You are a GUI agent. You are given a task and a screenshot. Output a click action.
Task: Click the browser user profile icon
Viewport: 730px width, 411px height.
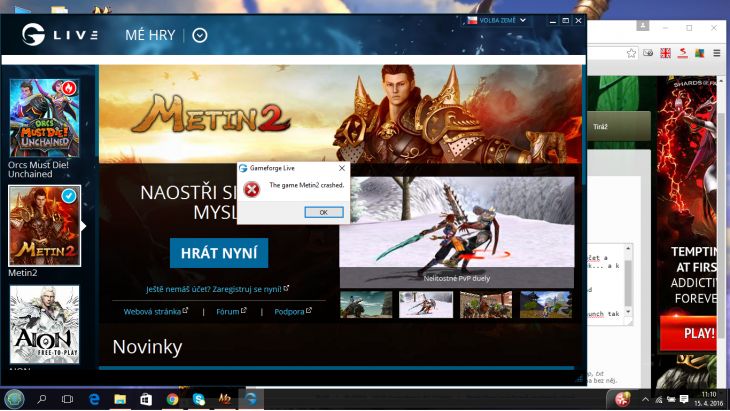tap(642, 26)
